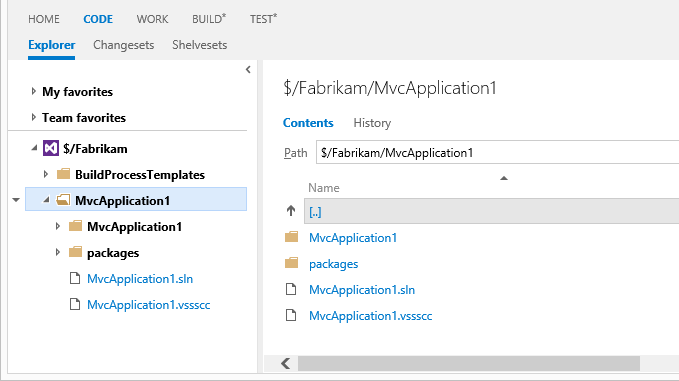The height and width of the screenshot is (381, 679).
Task: Expand the My favorites section
Action: tap(33, 91)
